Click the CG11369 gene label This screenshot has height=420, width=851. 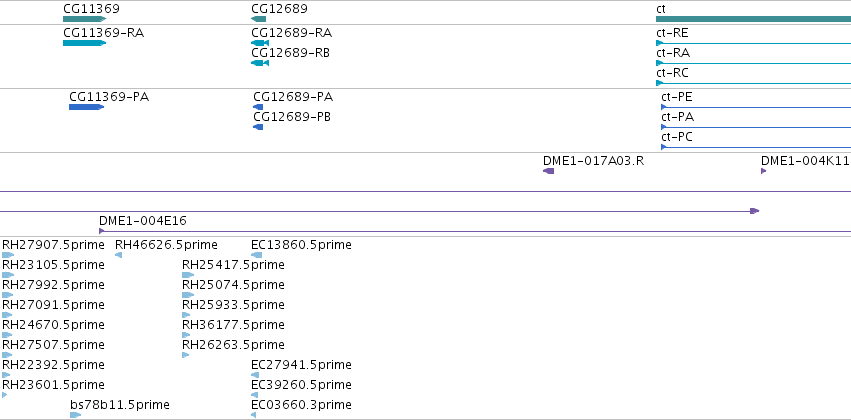click(91, 9)
